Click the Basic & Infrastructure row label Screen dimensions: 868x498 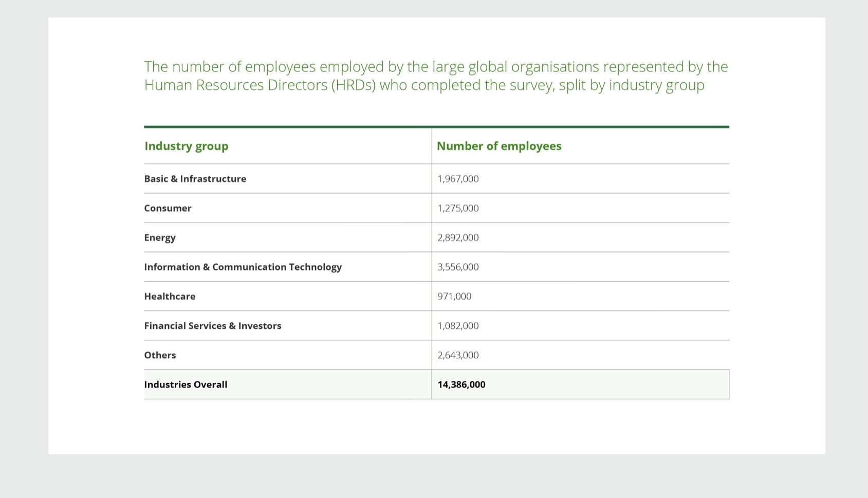coord(195,178)
